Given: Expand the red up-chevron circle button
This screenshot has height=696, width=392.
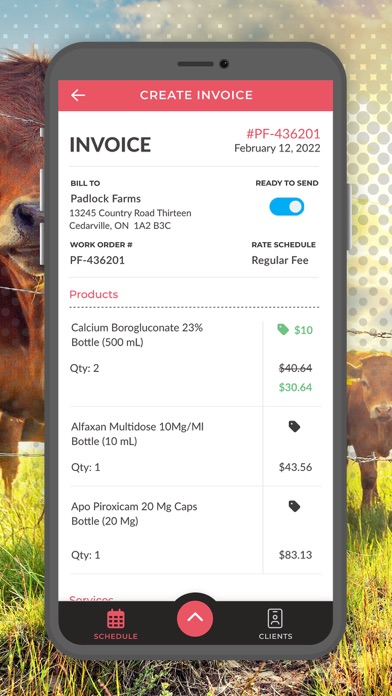Looking at the screenshot, I should click(195, 618).
